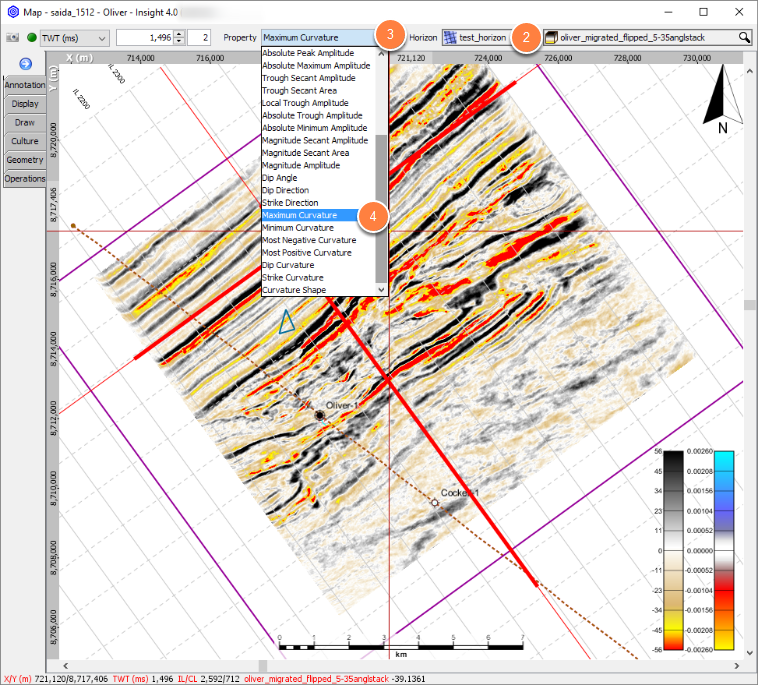
Task: Select Magnitude Secant Amplitude option
Action: tap(318, 140)
